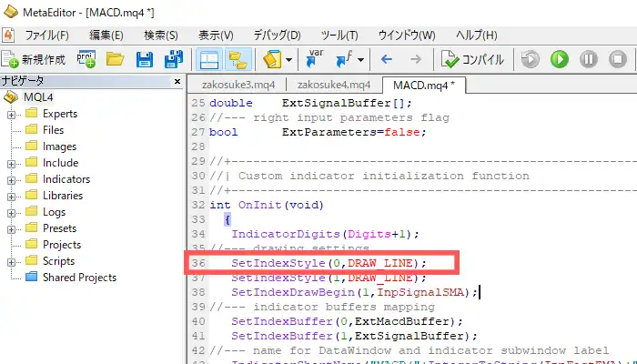Screen dimensions: 637x364
Task: Open the Tools (ツール) menu
Action: 339,35
